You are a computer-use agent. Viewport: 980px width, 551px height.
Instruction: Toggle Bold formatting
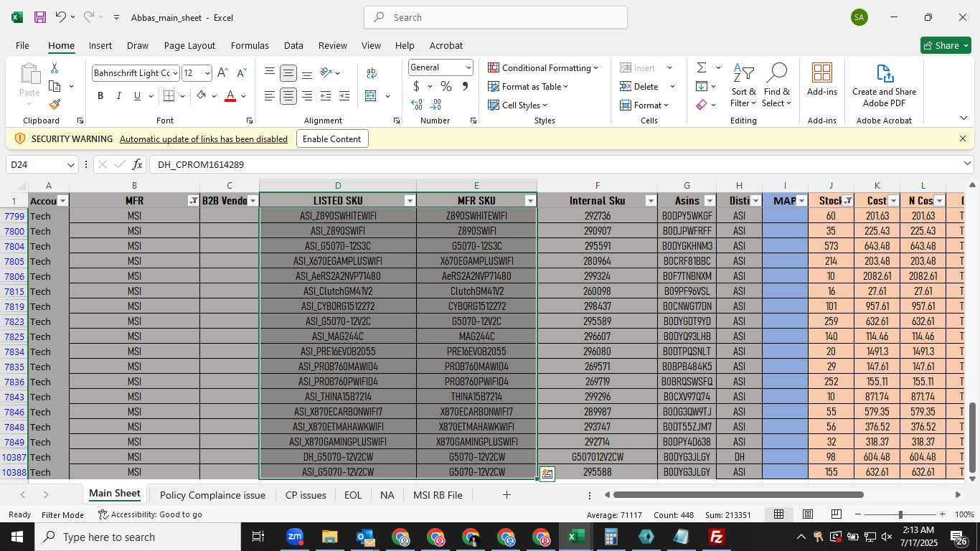[x=100, y=95]
